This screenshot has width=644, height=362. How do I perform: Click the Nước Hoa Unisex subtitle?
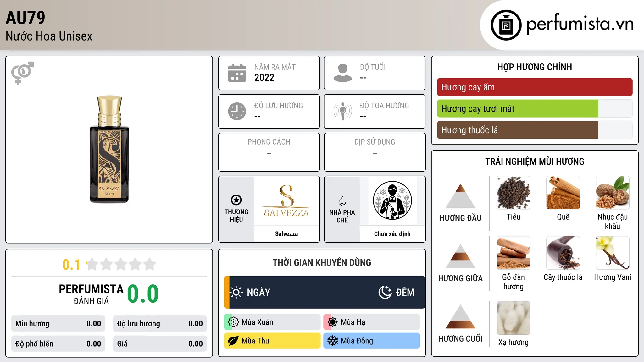click(49, 36)
